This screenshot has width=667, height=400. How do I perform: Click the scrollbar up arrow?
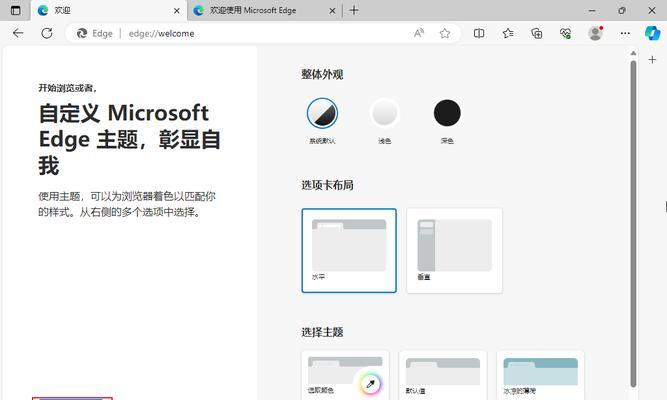633,53
